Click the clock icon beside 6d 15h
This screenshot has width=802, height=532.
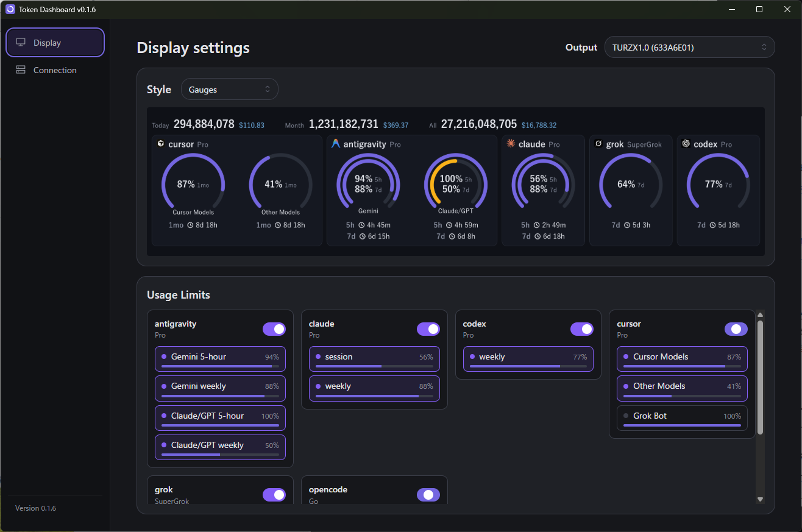(361, 236)
